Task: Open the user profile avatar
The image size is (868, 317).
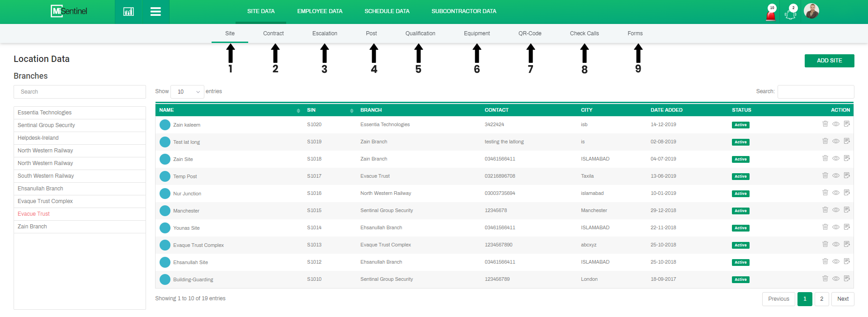Action: pyautogui.click(x=811, y=11)
